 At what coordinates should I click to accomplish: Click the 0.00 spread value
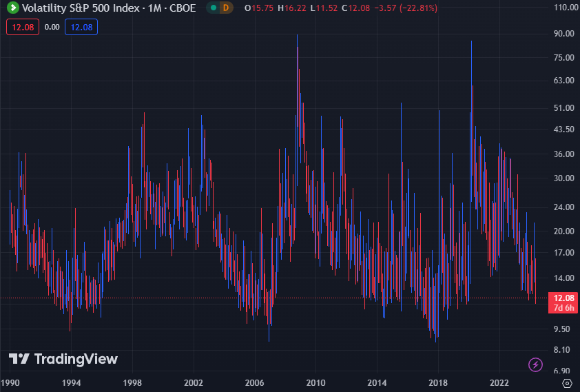52,27
